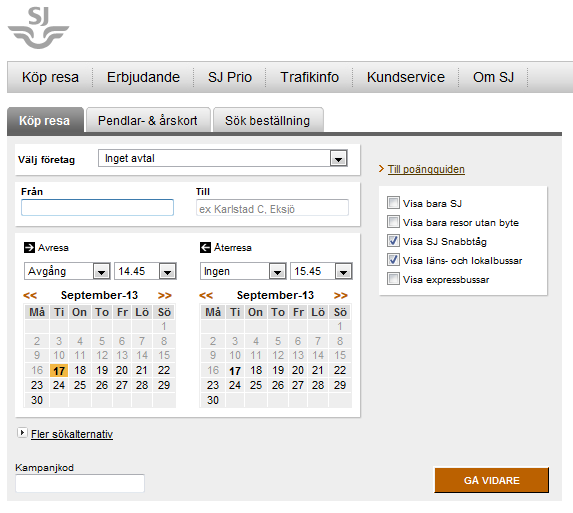Go to previous month in Återresa calendar
The image size is (573, 513).
click(206, 295)
